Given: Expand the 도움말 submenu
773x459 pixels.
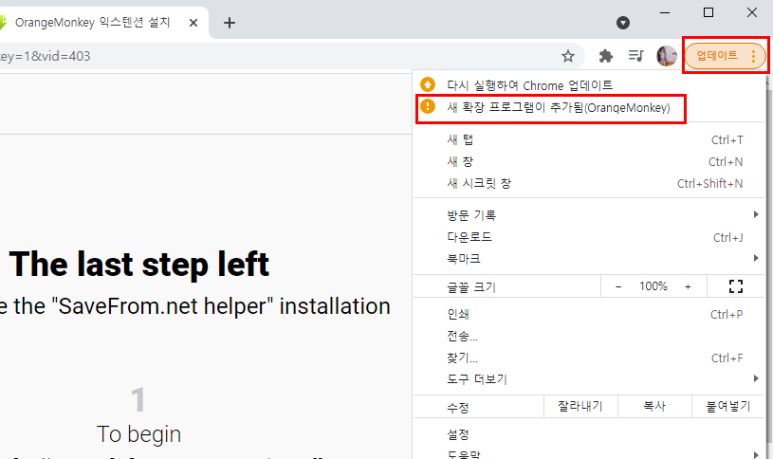Looking at the screenshot, I should pos(589,454).
